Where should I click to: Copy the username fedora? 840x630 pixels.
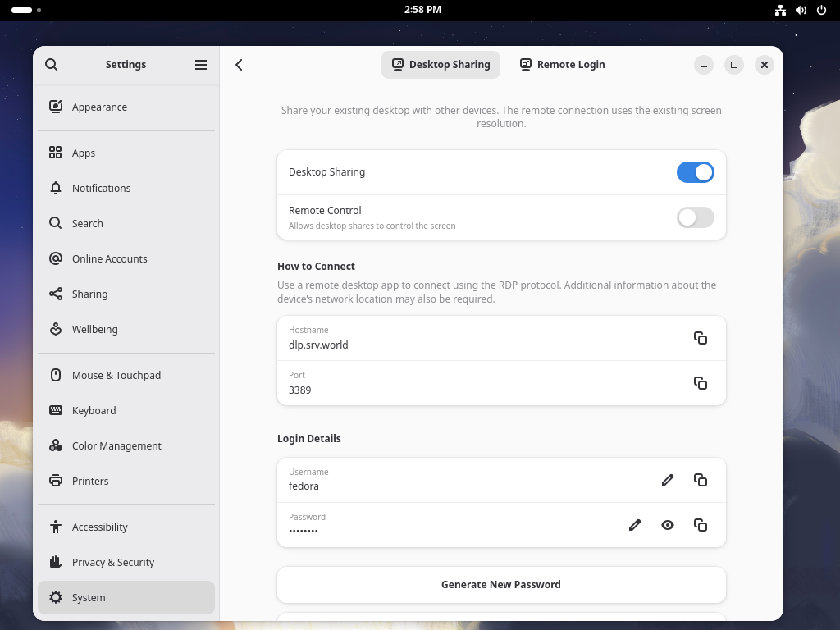(701, 480)
